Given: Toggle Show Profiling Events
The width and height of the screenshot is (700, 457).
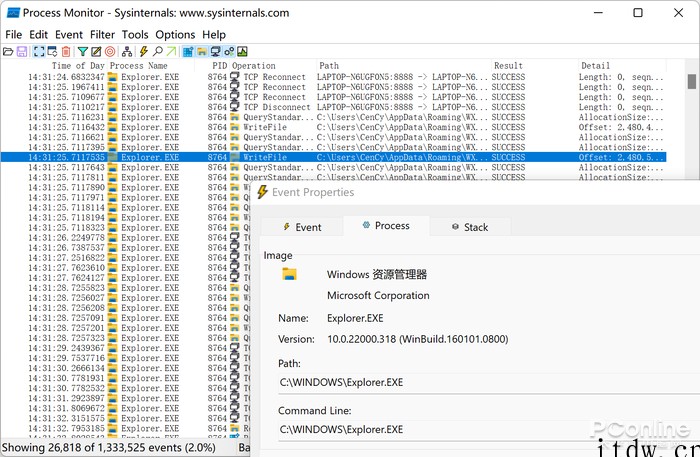Looking at the screenshot, I should tap(242, 52).
